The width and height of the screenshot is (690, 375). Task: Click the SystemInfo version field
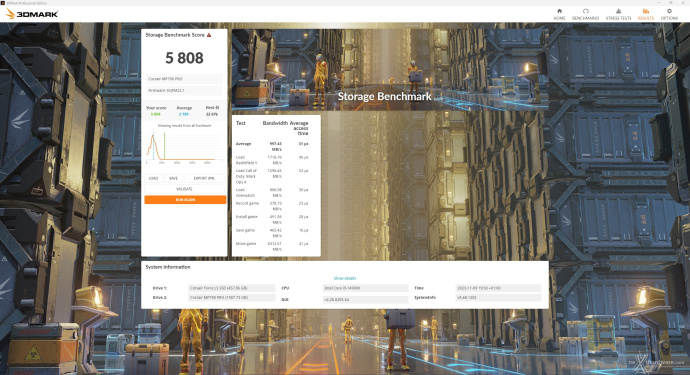[x=498, y=298]
